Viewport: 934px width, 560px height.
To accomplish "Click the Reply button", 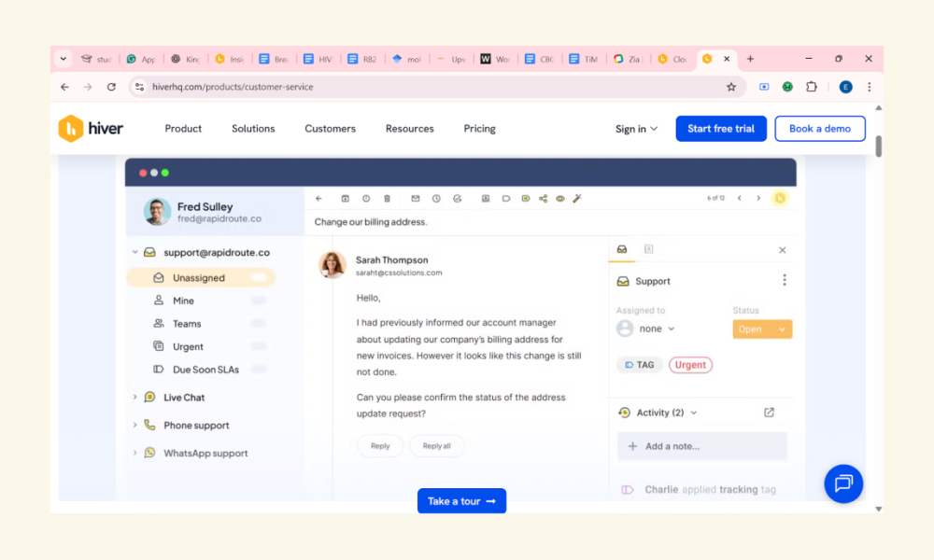I will [x=380, y=446].
